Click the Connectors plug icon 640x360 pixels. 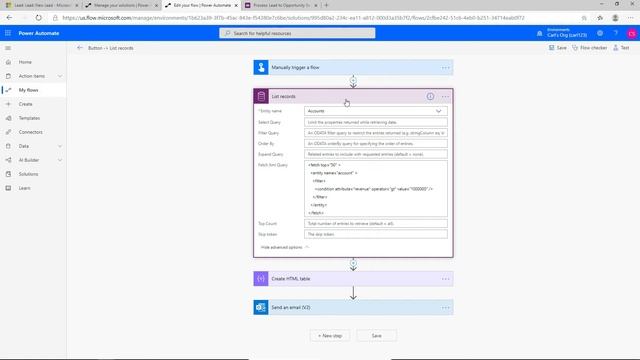tap(8, 132)
